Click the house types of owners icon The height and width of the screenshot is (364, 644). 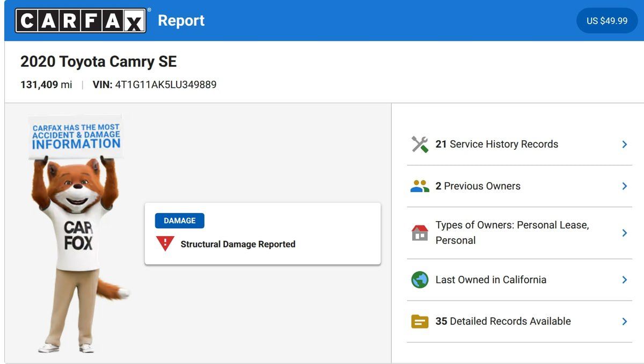[x=420, y=232]
